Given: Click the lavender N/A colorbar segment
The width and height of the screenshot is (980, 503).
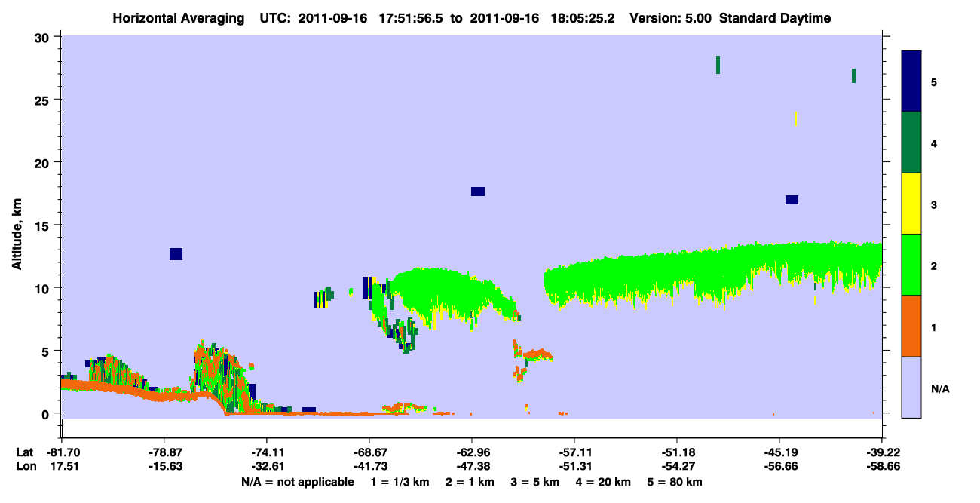Looking at the screenshot, I should point(911,387).
